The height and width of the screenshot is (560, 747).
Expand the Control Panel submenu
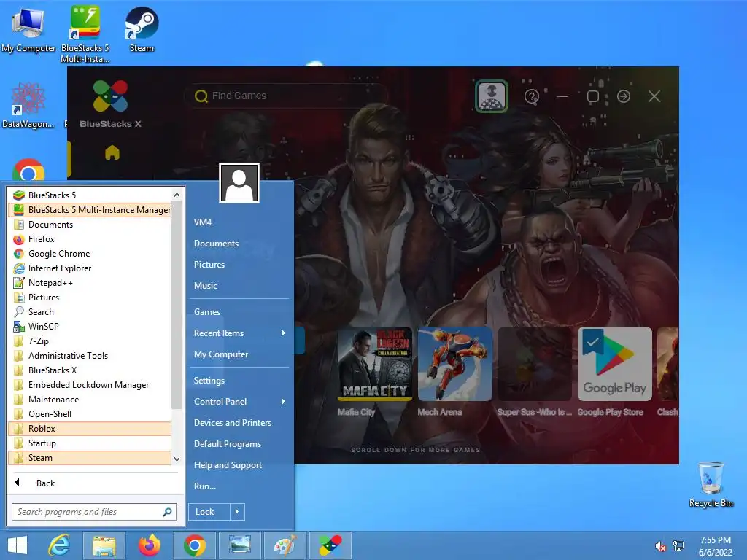(239, 402)
